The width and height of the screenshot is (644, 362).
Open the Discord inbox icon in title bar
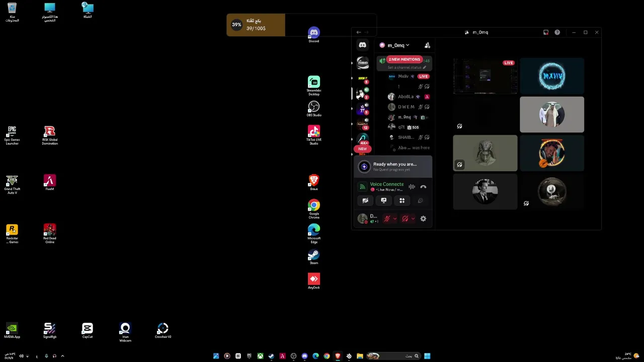coord(546,32)
